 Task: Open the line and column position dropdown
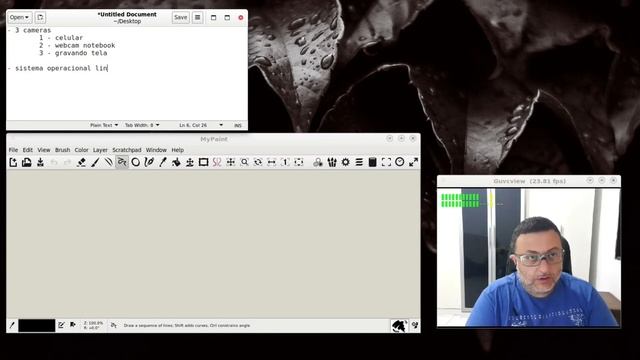pos(201,125)
